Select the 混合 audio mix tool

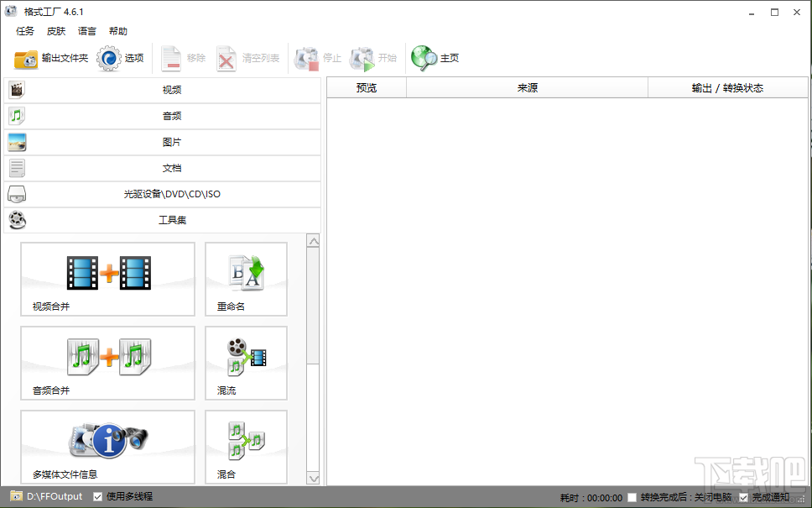[246, 447]
